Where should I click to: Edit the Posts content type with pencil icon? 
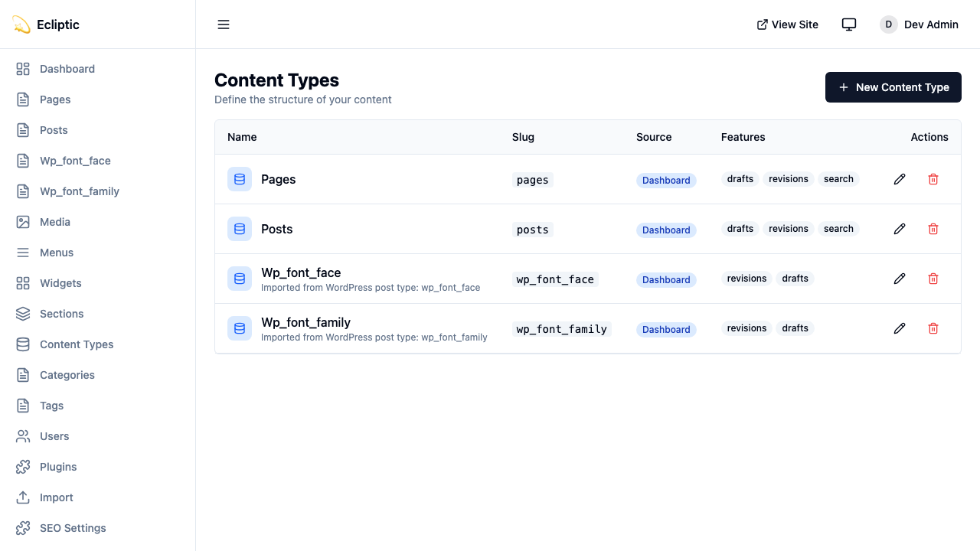click(x=900, y=229)
